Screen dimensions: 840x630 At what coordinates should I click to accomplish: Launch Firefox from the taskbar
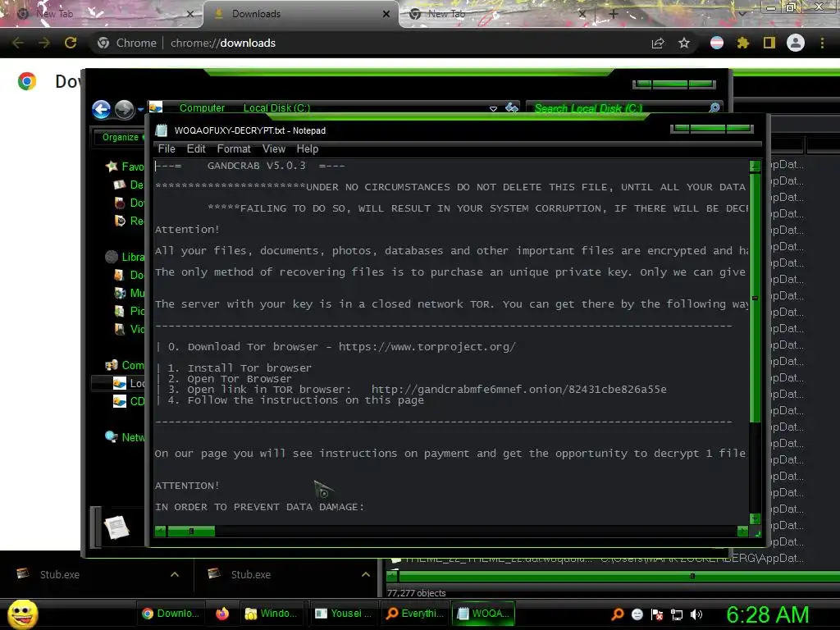pyautogui.click(x=222, y=614)
